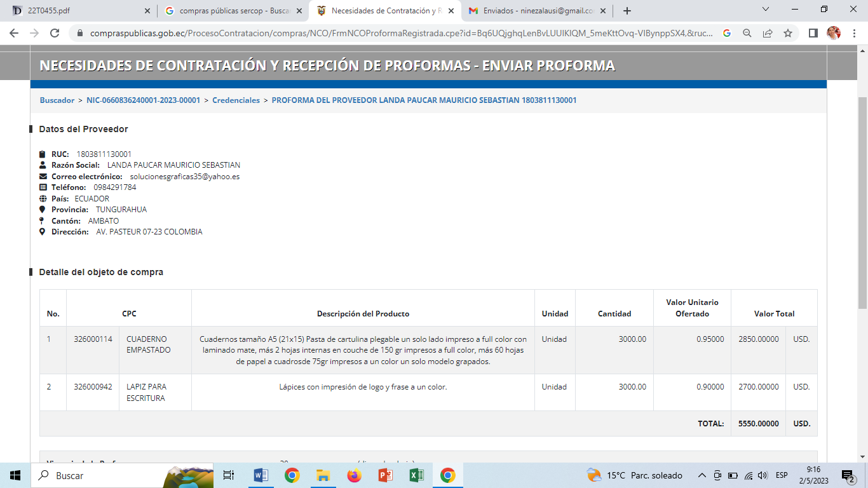Click the Buscador breadcrumb link

[x=57, y=100]
